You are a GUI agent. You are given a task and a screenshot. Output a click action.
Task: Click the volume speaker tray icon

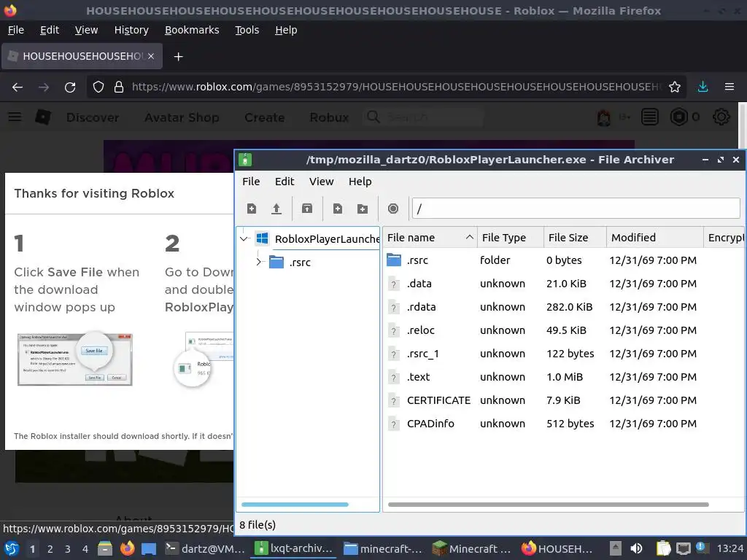pos(636,549)
